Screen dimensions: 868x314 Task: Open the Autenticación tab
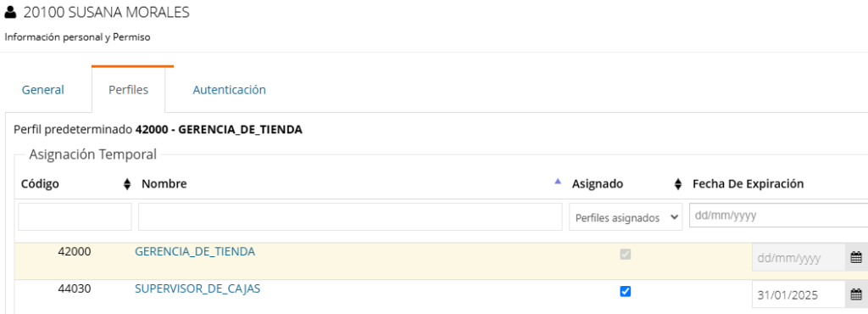pos(229,90)
